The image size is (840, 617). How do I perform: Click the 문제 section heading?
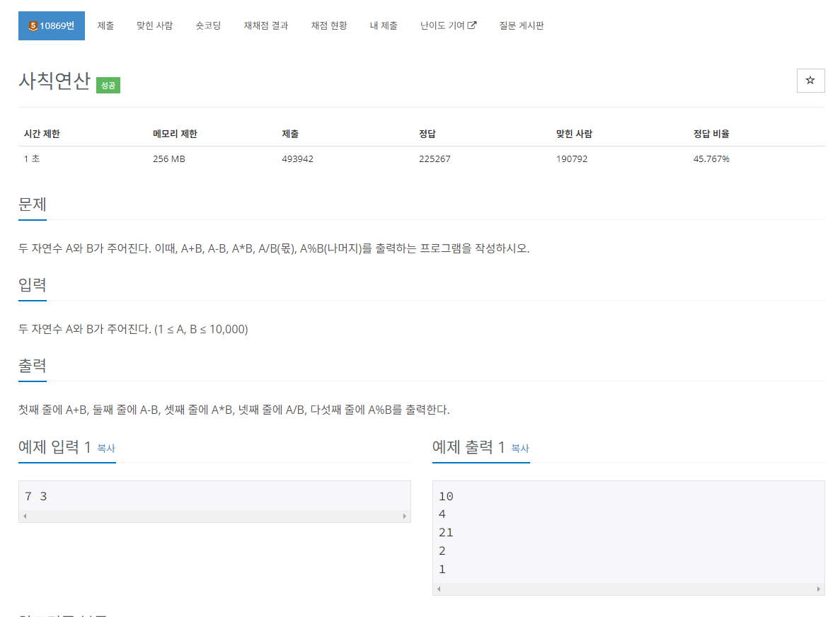pos(32,204)
